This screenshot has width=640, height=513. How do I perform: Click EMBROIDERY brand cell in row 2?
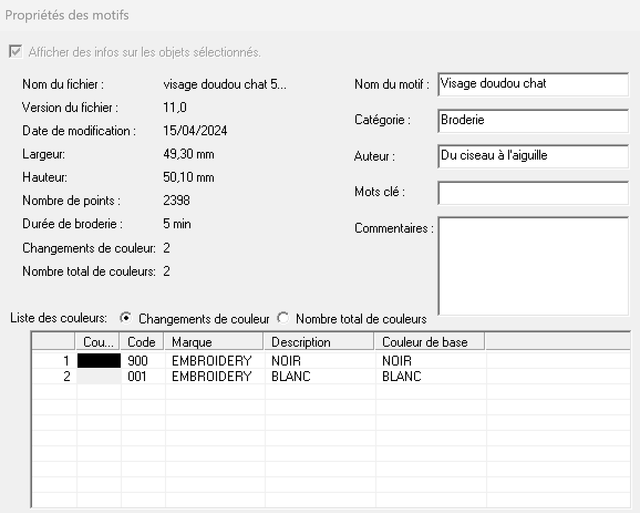tap(211, 377)
